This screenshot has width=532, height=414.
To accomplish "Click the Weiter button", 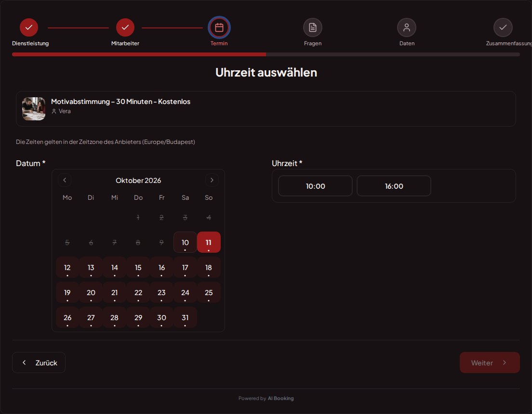I will coord(490,362).
